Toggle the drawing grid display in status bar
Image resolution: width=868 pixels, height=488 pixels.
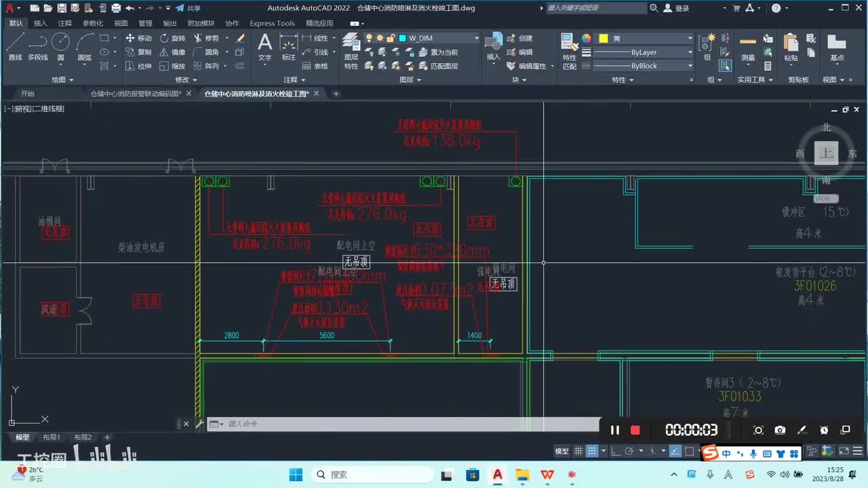(578, 451)
